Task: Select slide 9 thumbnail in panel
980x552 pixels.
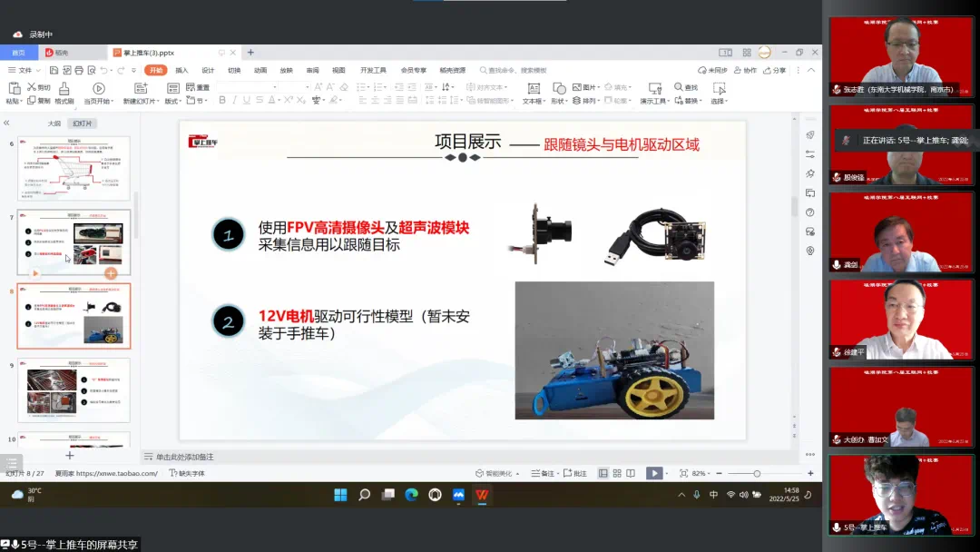Action: click(x=73, y=390)
